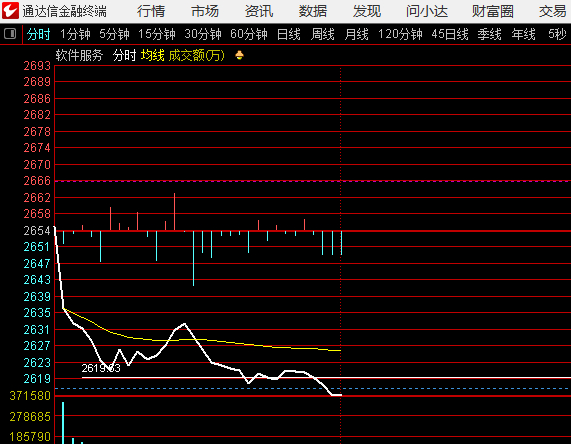Click the red Tongdaxin logo icon
Image resolution: width=571 pixels, height=444 pixels.
(10, 11)
